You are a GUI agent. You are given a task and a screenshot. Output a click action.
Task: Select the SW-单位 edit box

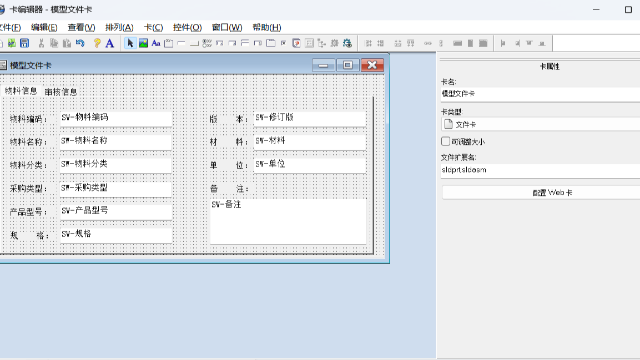click(x=309, y=165)
